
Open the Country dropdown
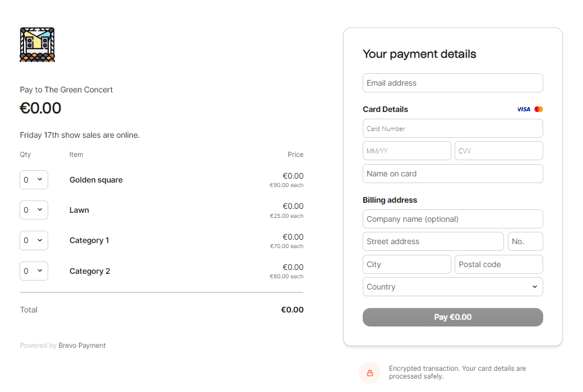point(452,287)
